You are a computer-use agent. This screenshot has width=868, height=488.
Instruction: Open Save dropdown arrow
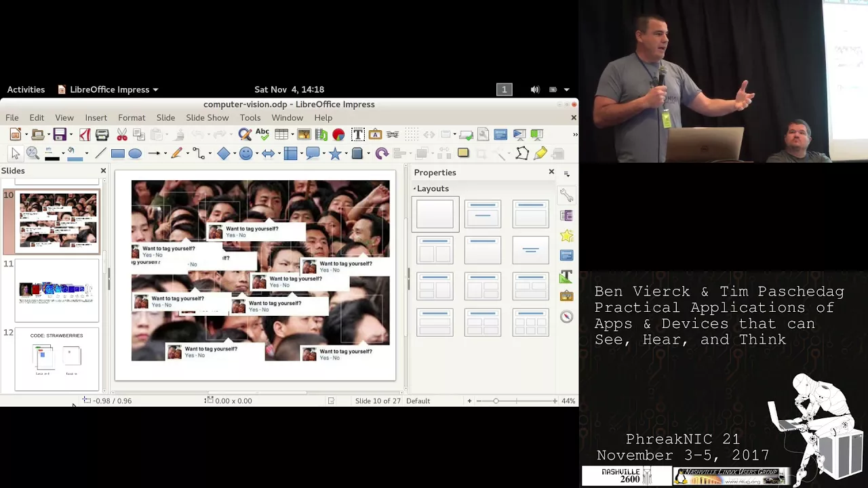click(71, 135)
